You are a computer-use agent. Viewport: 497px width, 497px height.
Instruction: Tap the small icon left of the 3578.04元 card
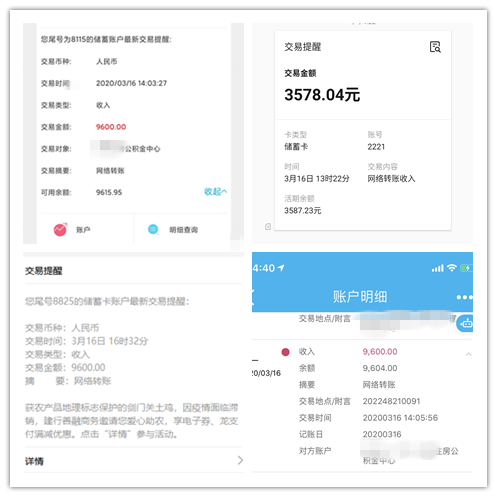[x=268, y=227]
